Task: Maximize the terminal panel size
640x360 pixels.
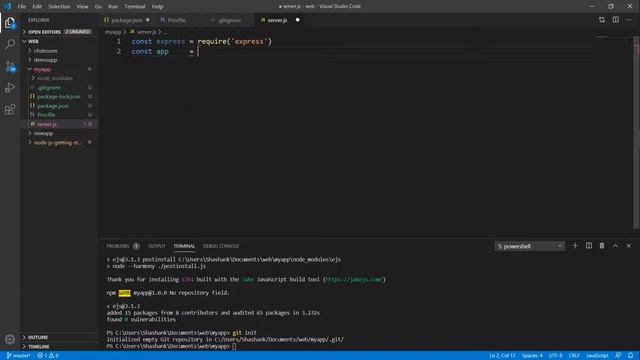Action: tap(615, 246)
